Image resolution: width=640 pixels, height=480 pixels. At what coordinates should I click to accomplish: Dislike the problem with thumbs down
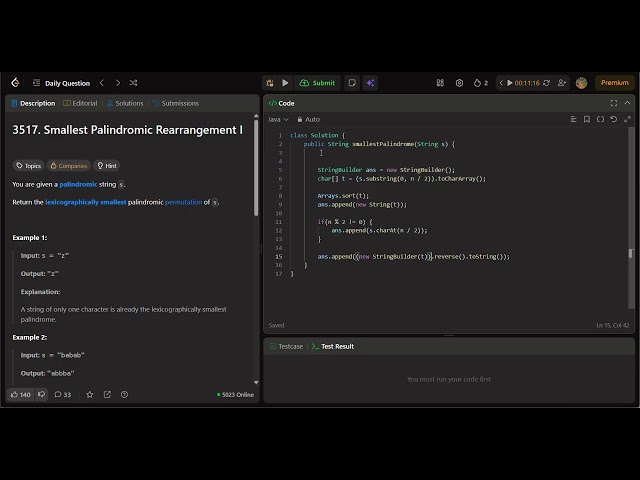(41, 395)
